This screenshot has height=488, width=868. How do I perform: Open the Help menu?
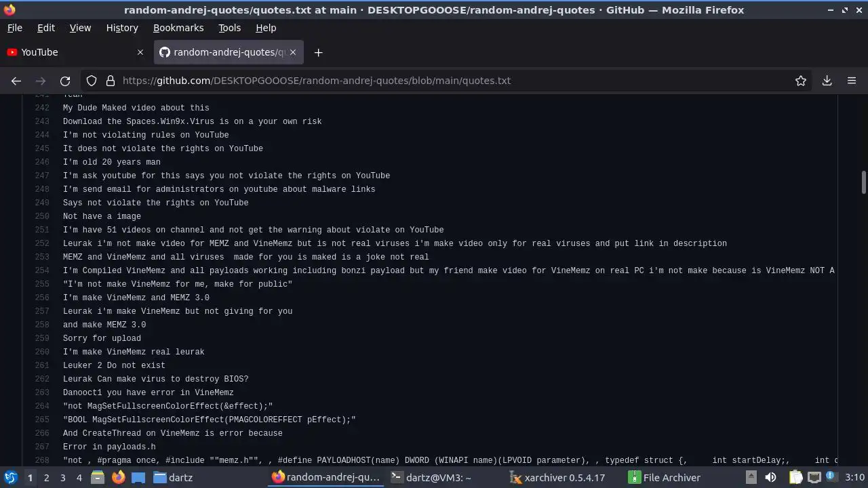point(266,28)
